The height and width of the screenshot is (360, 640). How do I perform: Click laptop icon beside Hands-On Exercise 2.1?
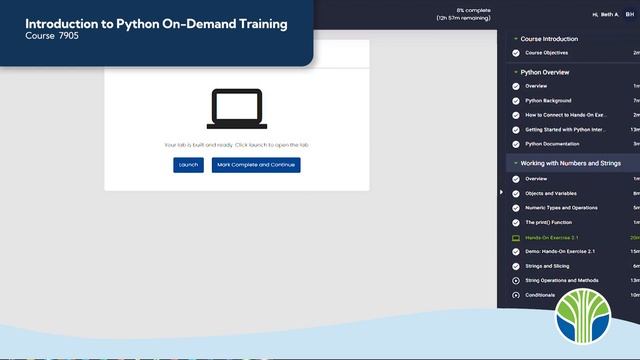coord(516,238)
